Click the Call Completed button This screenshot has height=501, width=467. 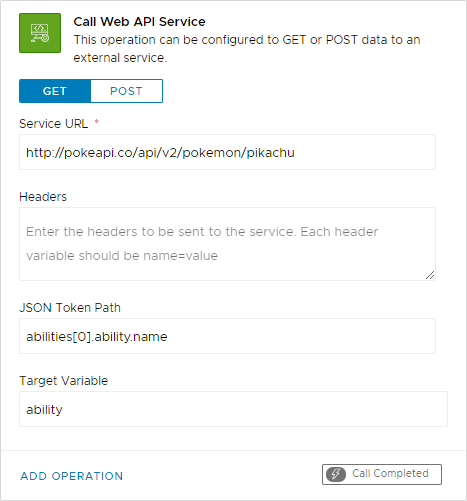(x=382, y=474)
